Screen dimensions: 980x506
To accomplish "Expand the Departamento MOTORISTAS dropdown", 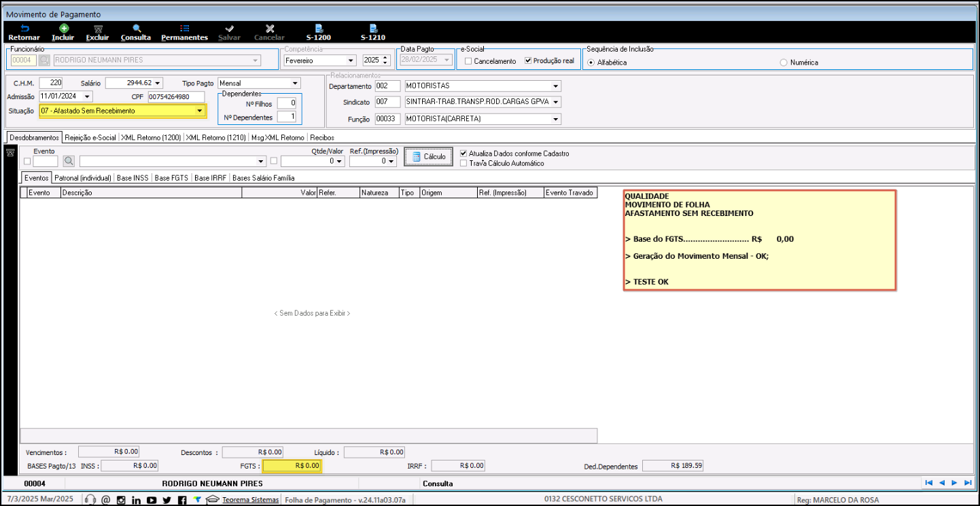I will (556, 86).
